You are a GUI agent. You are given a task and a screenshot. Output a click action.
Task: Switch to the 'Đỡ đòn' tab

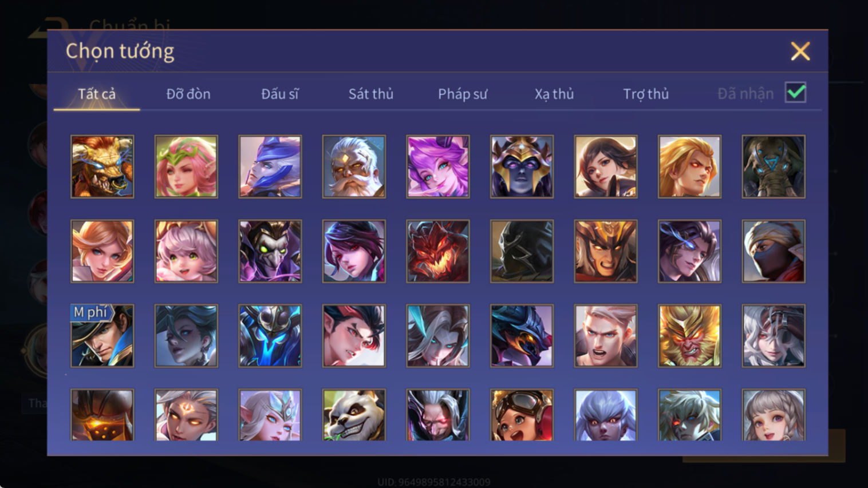(x=188, y=94)
